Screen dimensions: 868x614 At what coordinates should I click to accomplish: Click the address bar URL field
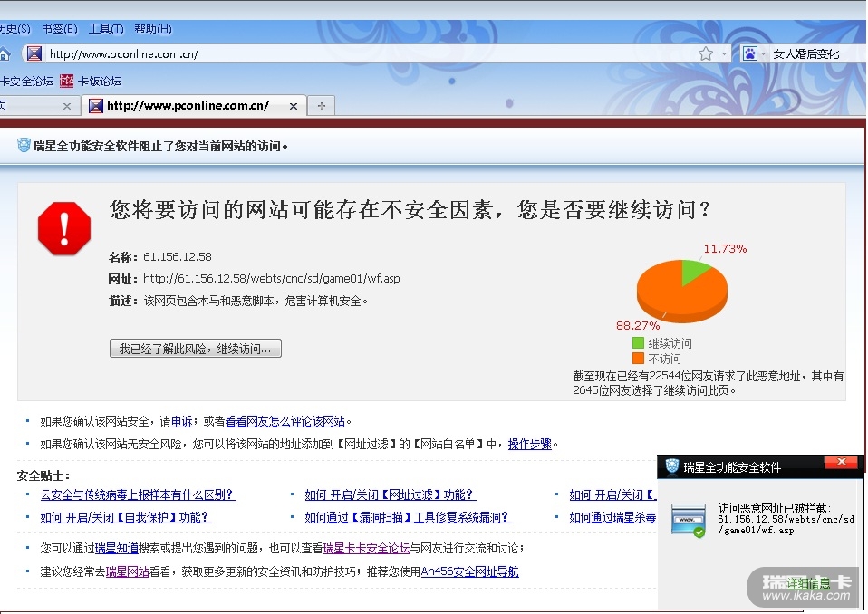(x=371, y=53)
